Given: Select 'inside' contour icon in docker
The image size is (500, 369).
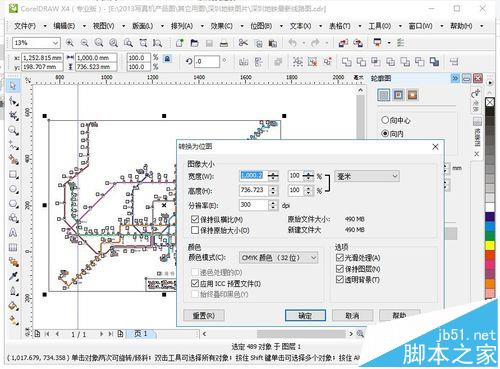Looking at the screenshot, I should (x=398, y=95).
